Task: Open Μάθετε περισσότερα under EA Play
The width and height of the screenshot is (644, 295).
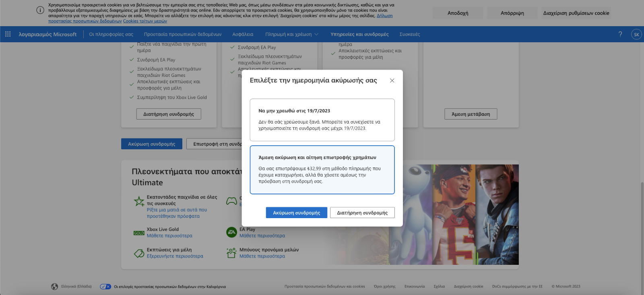Action: pos(262,236)
